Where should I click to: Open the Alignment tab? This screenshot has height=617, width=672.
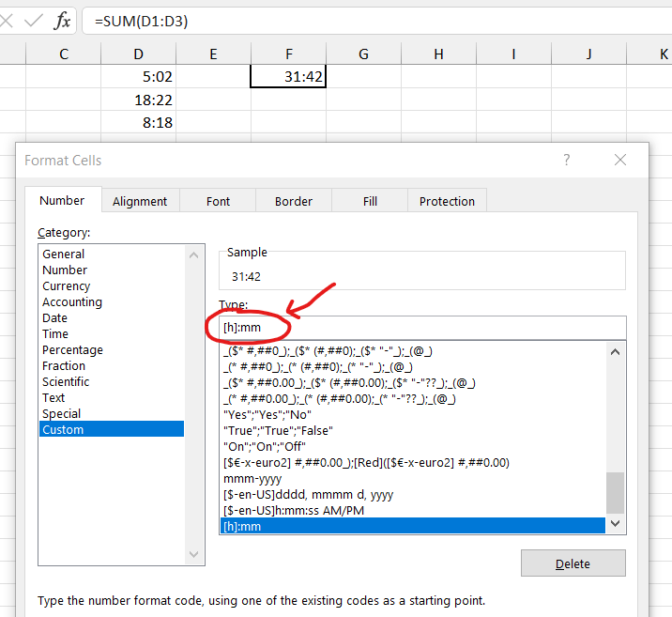(x=140, y=201)
